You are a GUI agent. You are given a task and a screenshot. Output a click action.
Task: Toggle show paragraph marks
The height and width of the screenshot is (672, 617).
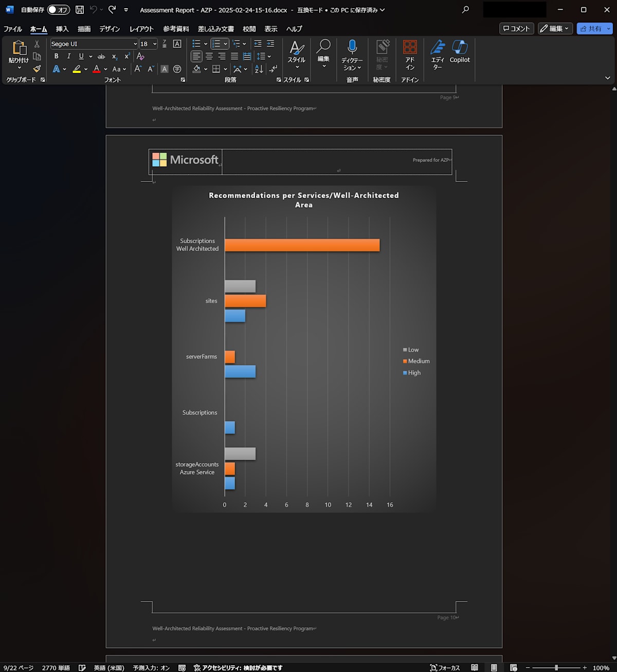[x=273, y=69]
